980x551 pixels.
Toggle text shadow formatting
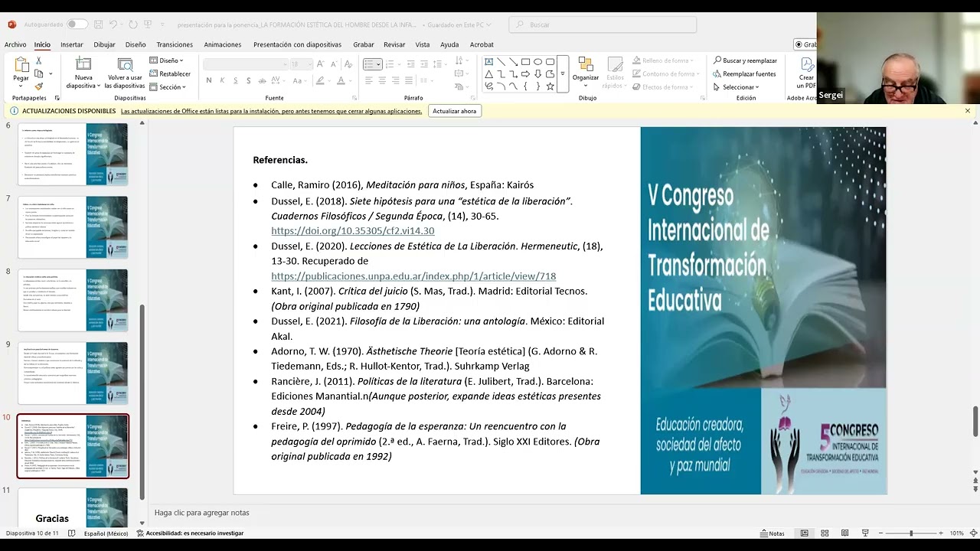click(250, 80)
